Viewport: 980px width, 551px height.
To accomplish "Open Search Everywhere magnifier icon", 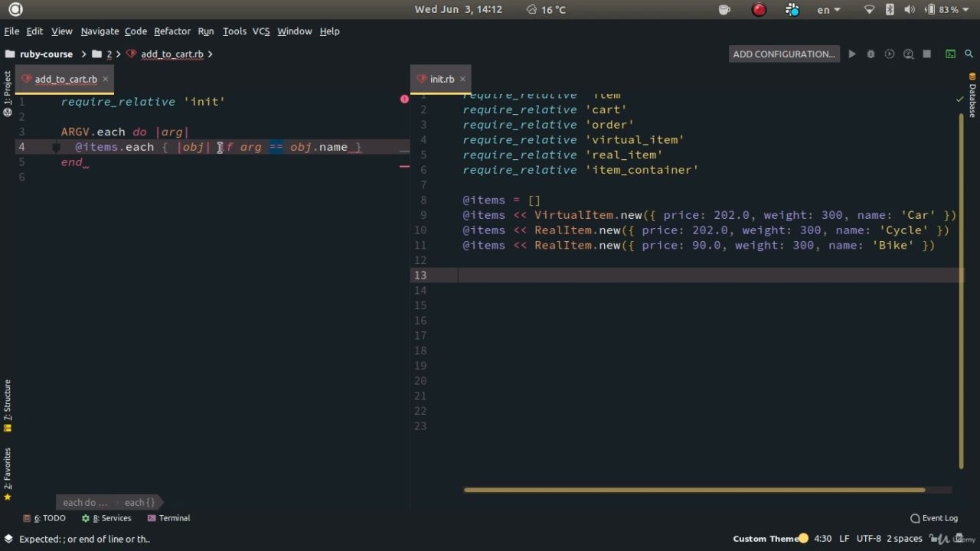I will click(x=969, y=54).
